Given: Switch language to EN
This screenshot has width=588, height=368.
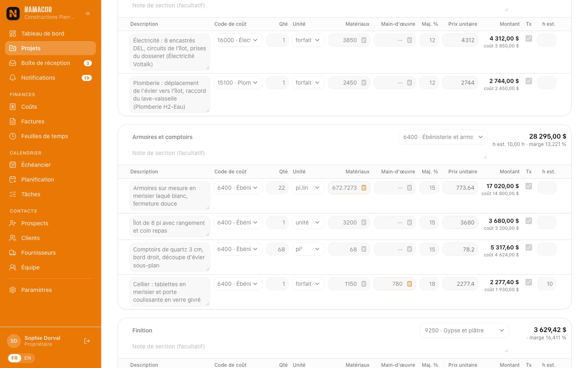Looking at the screenshot, I should click(x=28, y=358).
